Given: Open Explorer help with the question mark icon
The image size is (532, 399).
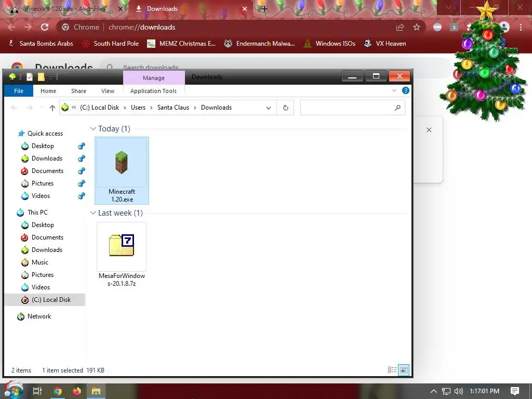Looking at the screenshot, I should tap(405, 90).
